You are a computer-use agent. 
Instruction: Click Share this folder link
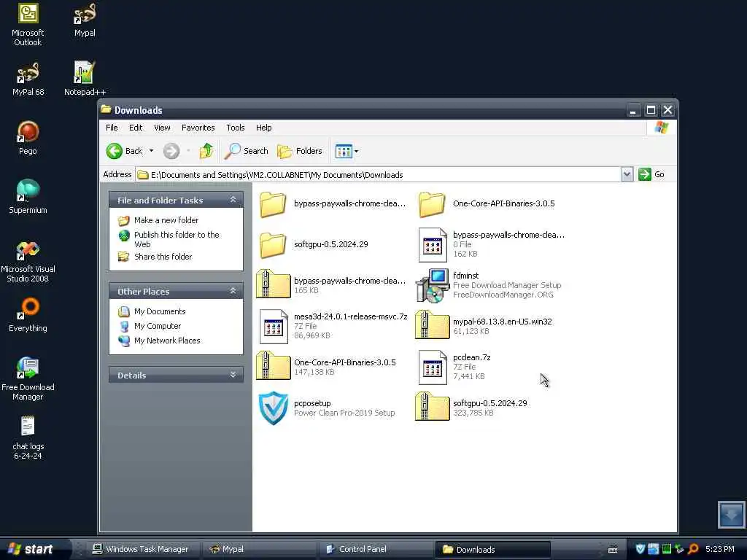(x=163, y=257)
